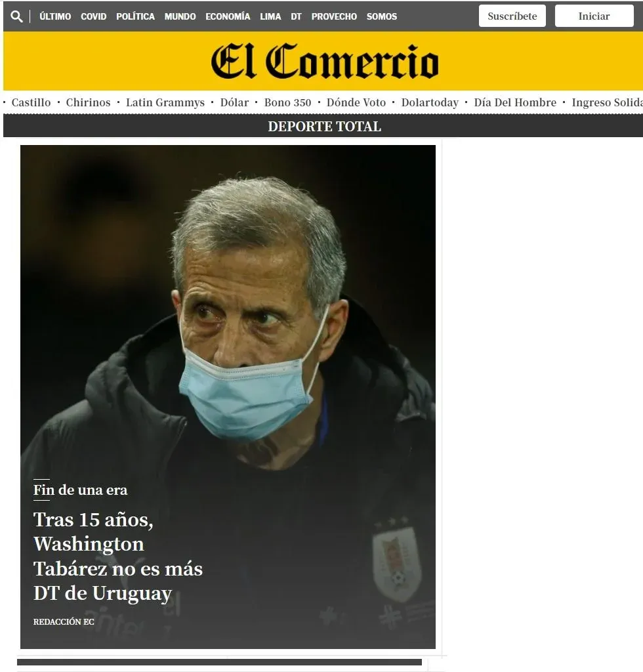Go to the COVID section
The image size is (643, 672).
click(93, 16)
